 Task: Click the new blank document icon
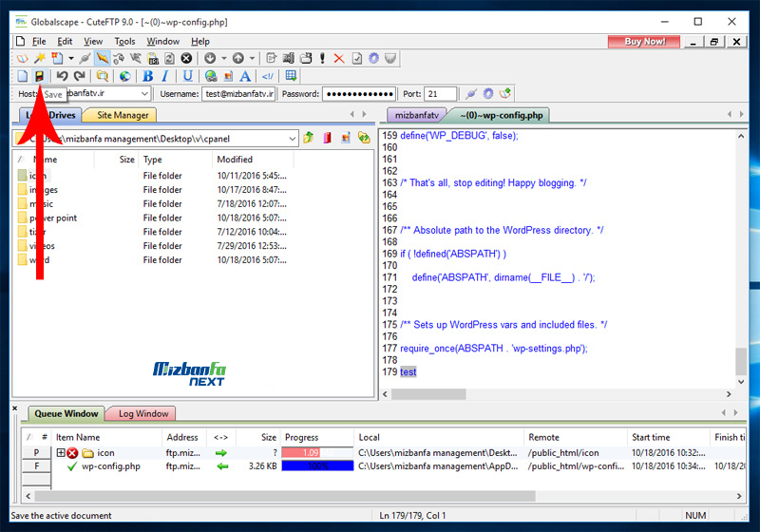pos(23,76)
